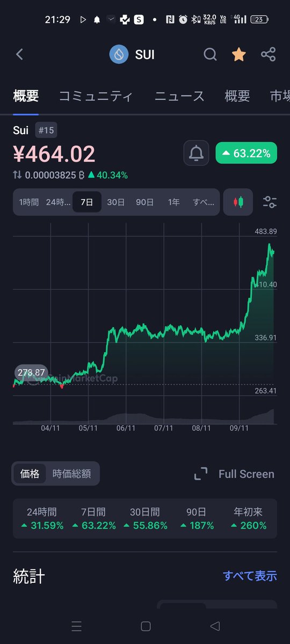Open the ニュース tab
Viewport: 290px width, 644px height.
[x=179, y=97]
